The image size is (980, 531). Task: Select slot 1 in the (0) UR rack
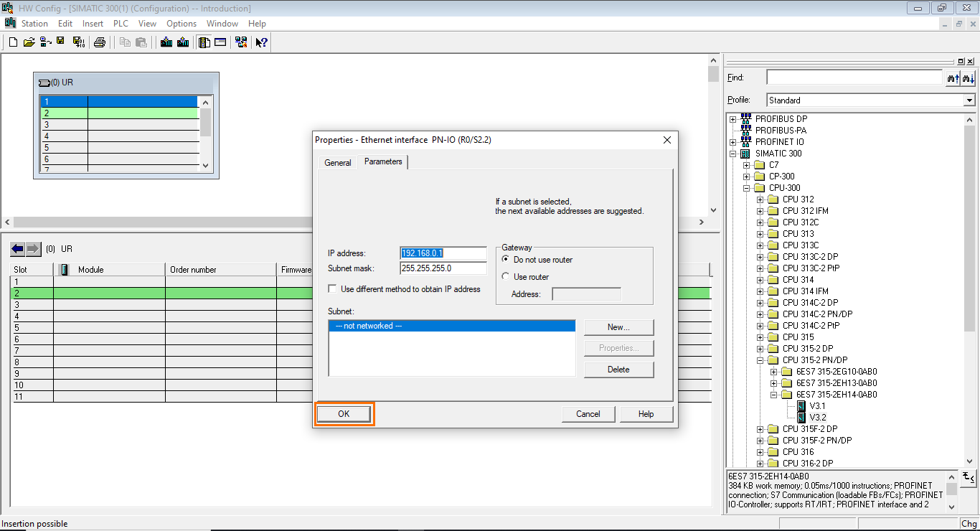119,102
